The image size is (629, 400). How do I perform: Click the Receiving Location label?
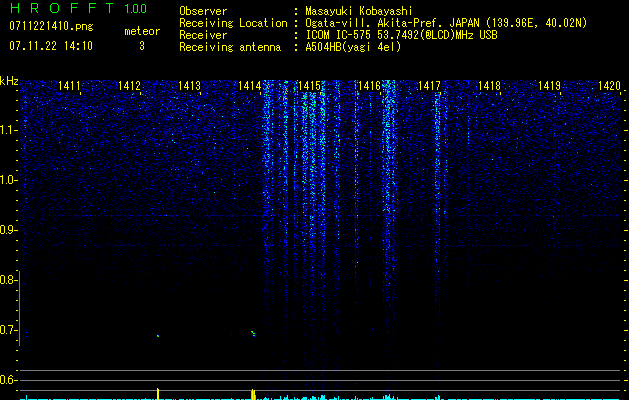pyautogui.click(x=233, y=23)
